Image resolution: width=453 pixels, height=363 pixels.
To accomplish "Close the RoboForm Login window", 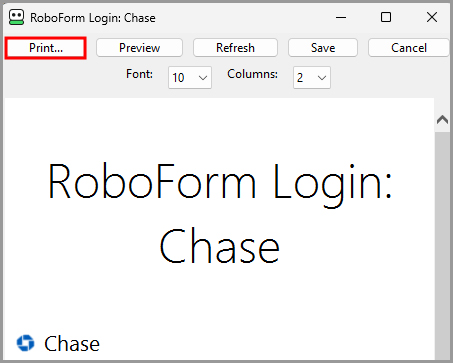I will point(432,17).
